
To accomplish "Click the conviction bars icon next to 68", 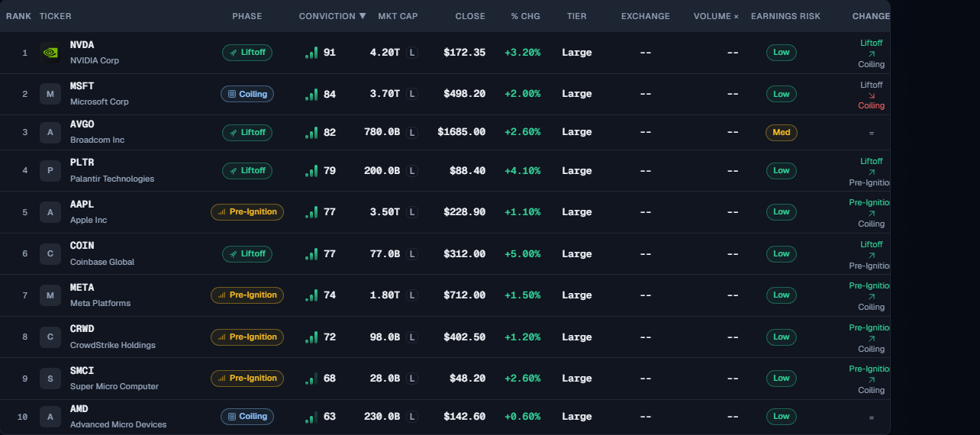I will point(311,379).
